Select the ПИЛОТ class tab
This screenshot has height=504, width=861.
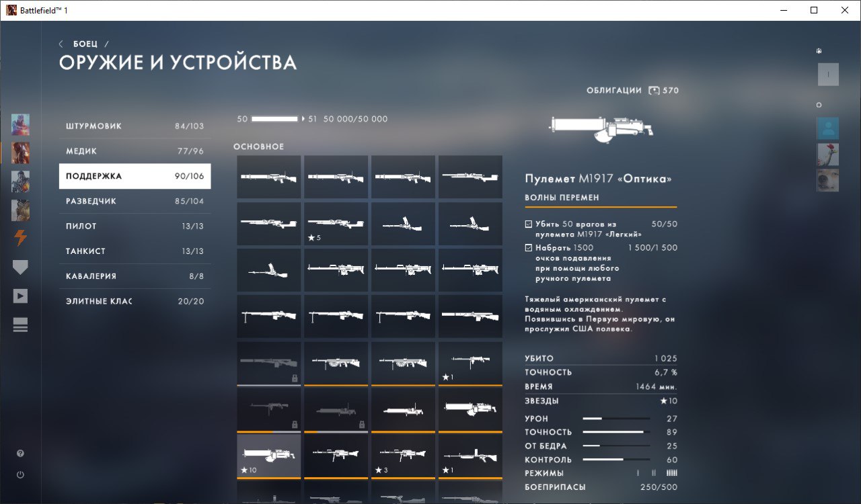pyautogui.click(x=135, y=226)
